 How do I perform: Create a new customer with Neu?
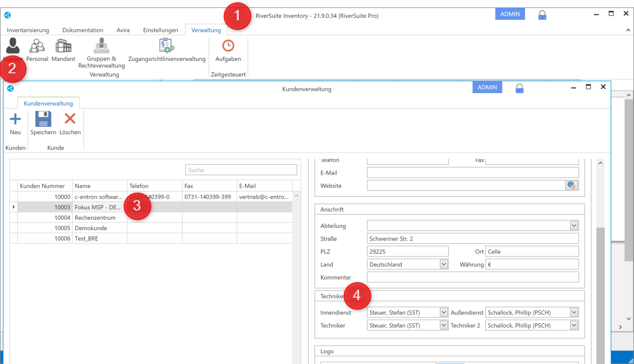(15, 124)
